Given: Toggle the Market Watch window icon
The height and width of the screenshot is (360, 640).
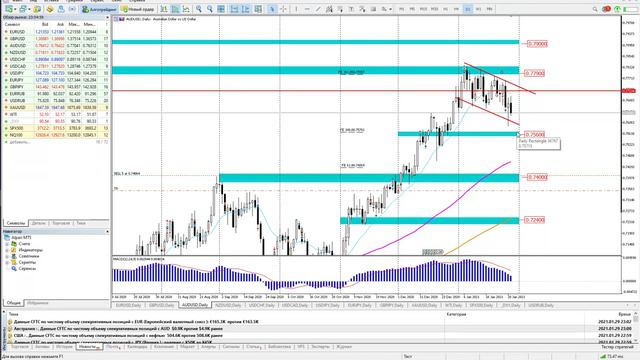Looking at the screenshot, I should 37,9.
